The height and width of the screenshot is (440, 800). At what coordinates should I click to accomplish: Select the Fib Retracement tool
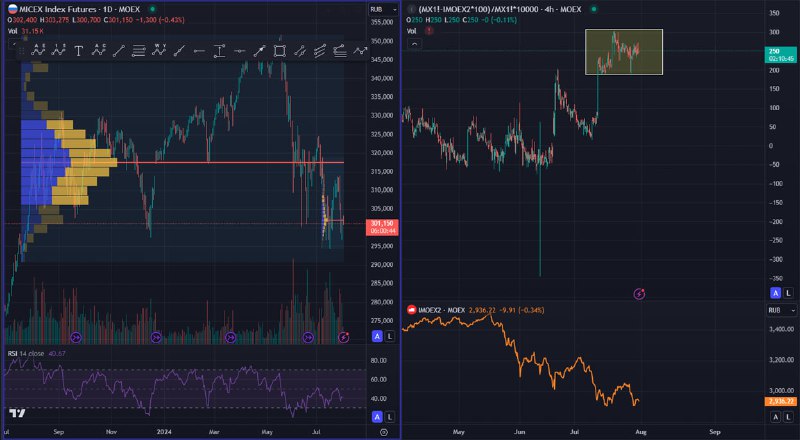pos(139,51)
